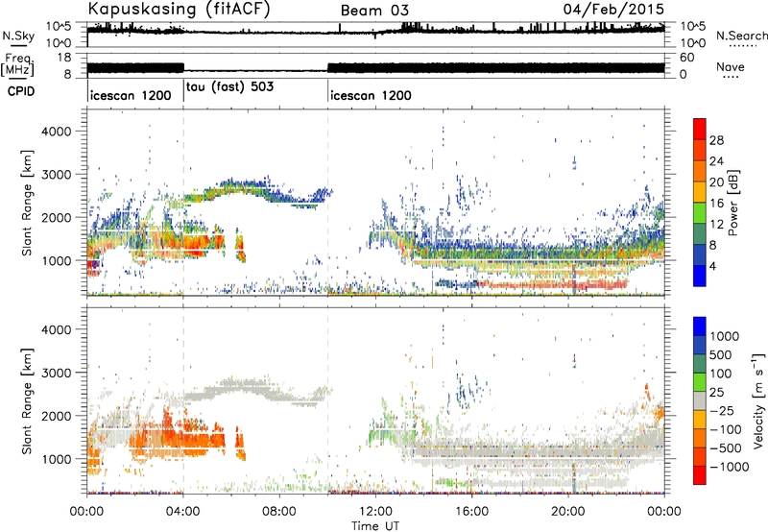Click the noise trace in the N.Sky panel
Viewport: 768px width, 532px height.
pyautogui.click(x=375, y=32)
